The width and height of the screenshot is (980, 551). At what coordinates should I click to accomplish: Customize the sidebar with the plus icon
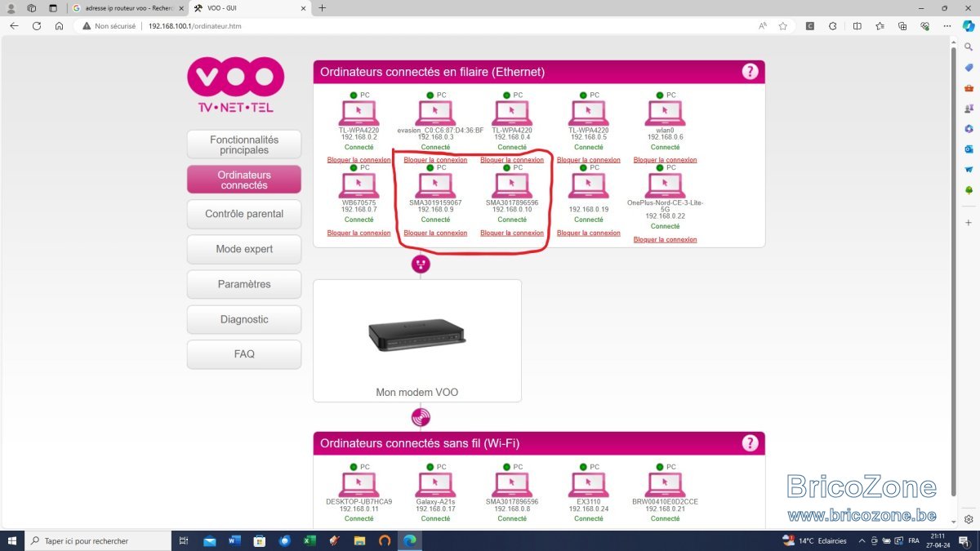969,222
